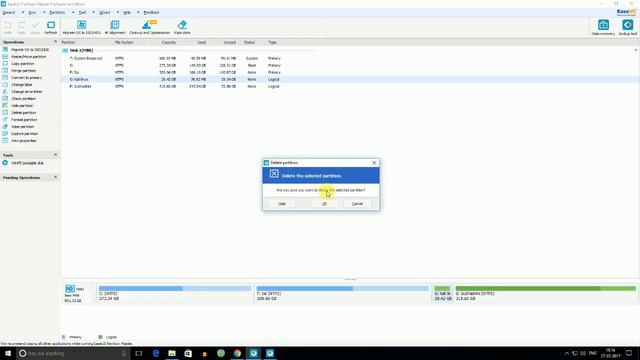
Task: Open Chrome from taskbar
Action: click(x=237, y=353)
